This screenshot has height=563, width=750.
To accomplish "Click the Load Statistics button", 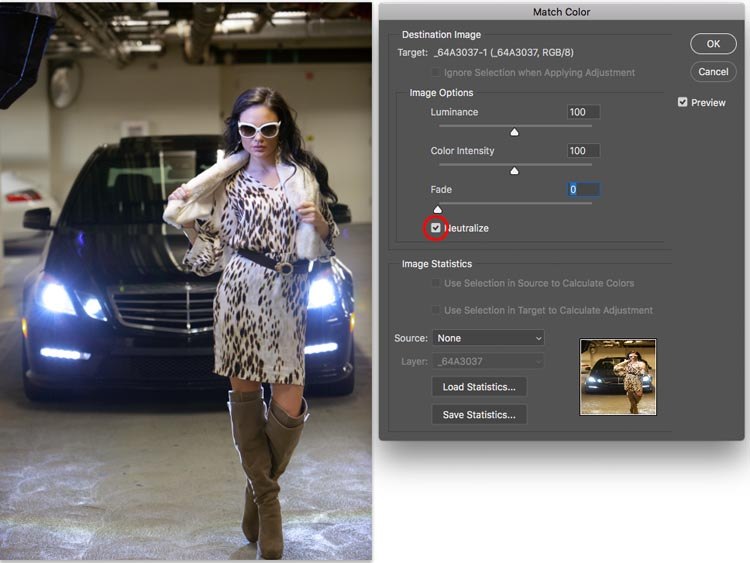I will tap(479, 386).
